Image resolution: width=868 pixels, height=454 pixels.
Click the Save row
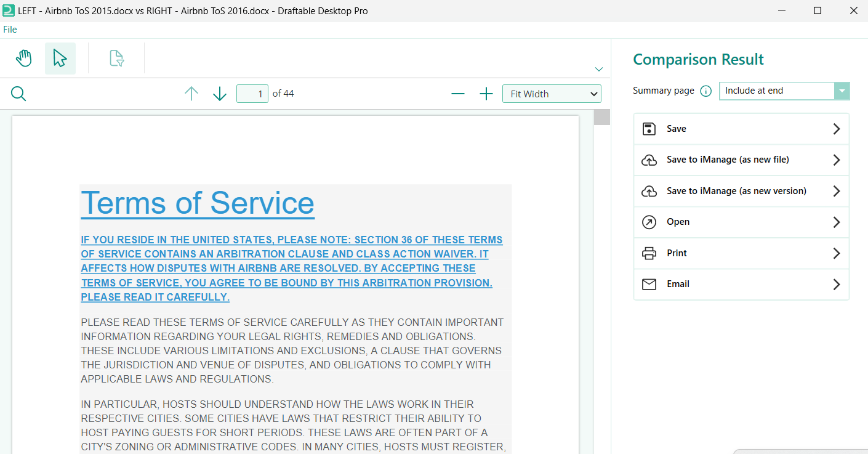[741, 129]
